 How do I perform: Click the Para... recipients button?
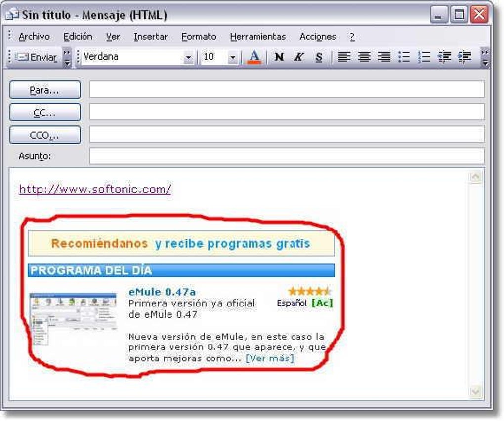coord(45,90)
